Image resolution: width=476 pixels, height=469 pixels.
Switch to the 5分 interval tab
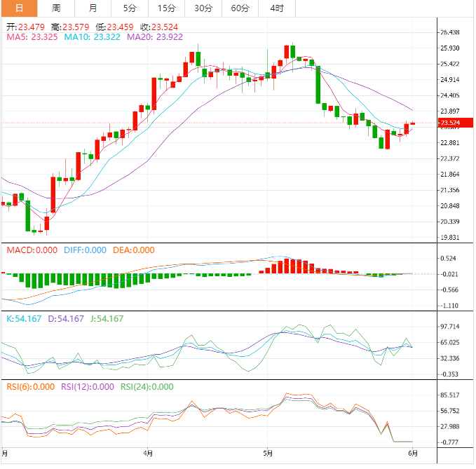(x=130, y=8)
